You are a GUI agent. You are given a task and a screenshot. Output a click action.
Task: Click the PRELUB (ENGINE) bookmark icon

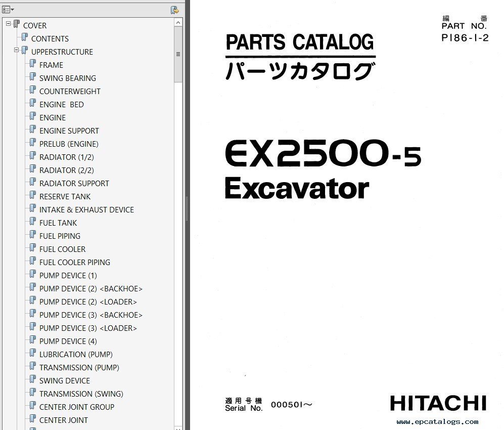tap(32, 143)
